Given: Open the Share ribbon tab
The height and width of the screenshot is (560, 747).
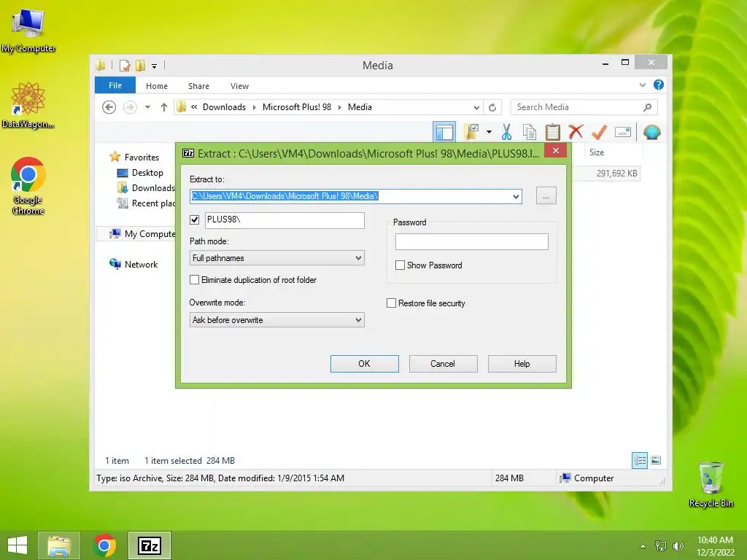Looking at the screenshot, I should pyautogui.click(x=198, y=86).
